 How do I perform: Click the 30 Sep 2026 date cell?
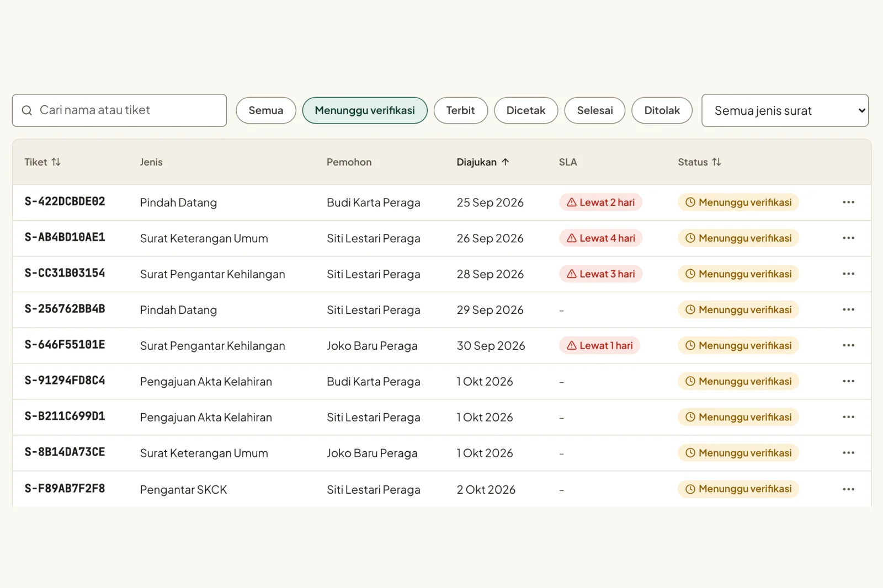[x=491, y=346]
